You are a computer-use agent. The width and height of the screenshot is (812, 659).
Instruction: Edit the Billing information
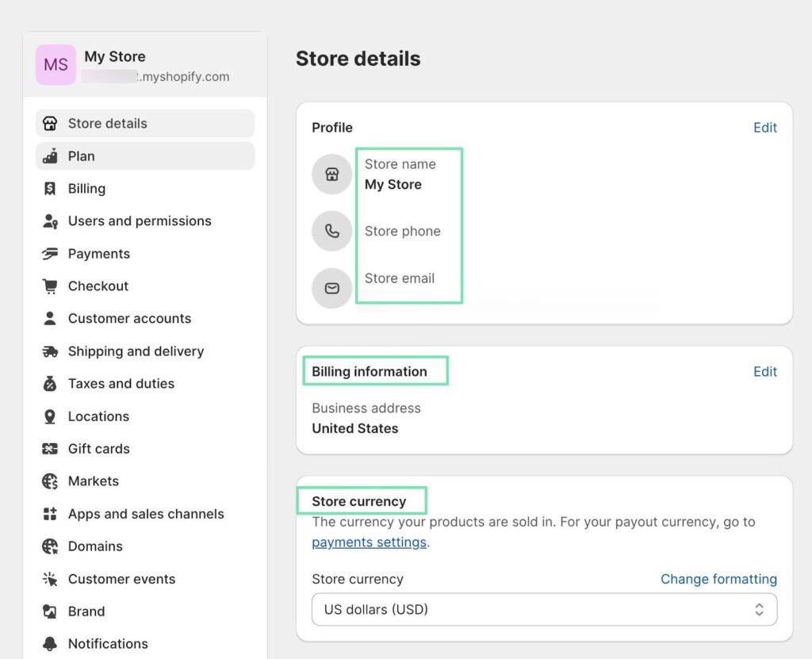(764, 372)
